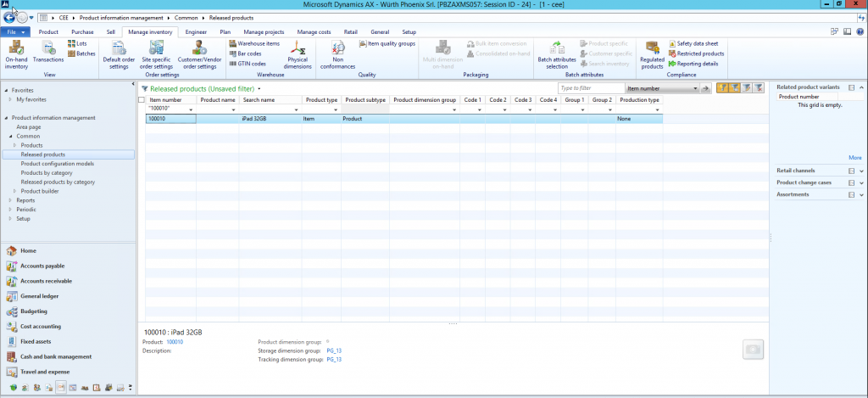Navigate back with the back arrow
The height and width of the screenshot is (398, 868).
point(9,19)
